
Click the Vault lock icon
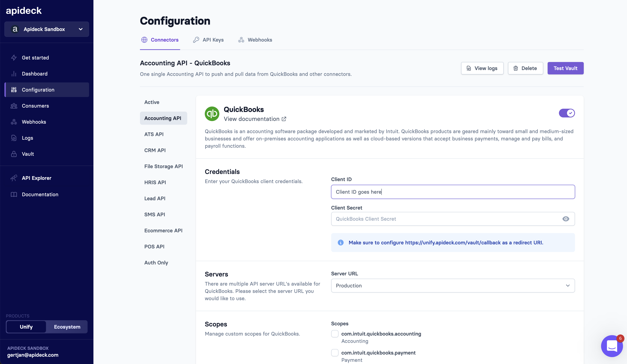[x=14, y=154]
